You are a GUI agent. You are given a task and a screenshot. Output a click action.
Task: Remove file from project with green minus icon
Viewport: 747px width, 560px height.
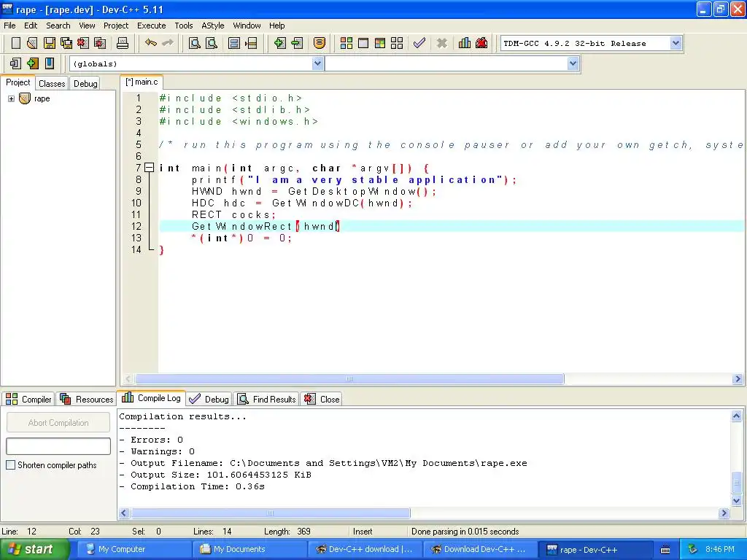(297, 43)
